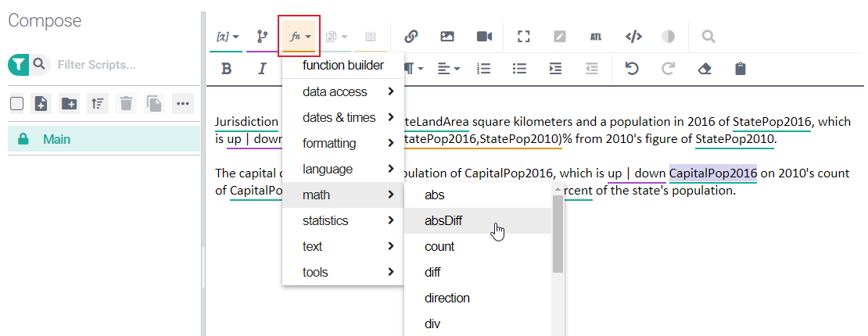Toggle fullscreen editor mode

point(524,37)
